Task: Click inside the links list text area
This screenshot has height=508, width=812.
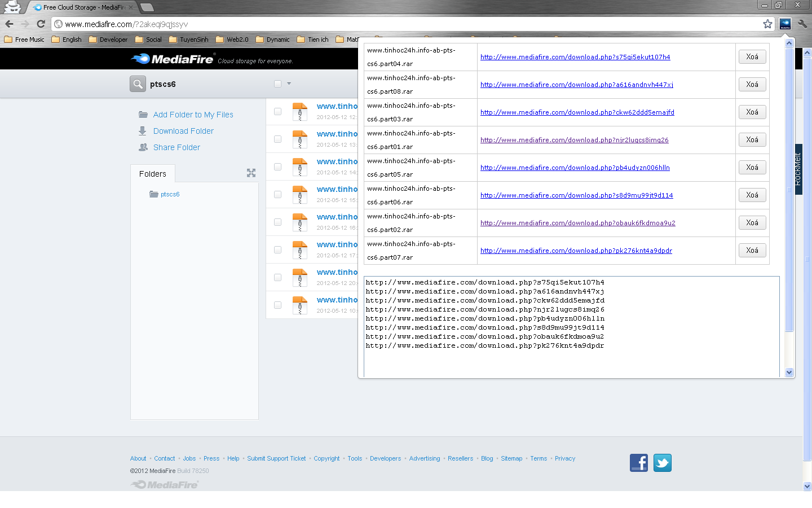Action: pyautogui.click(x=572, y=327)
